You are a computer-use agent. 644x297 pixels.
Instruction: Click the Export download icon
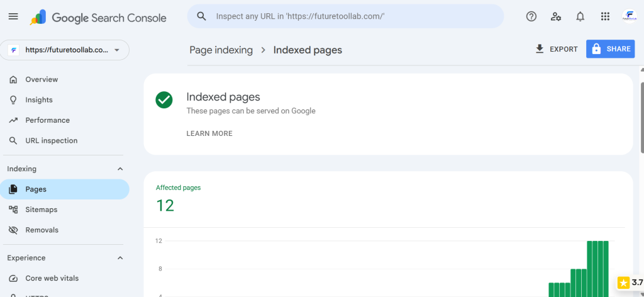tap(539, 49)
